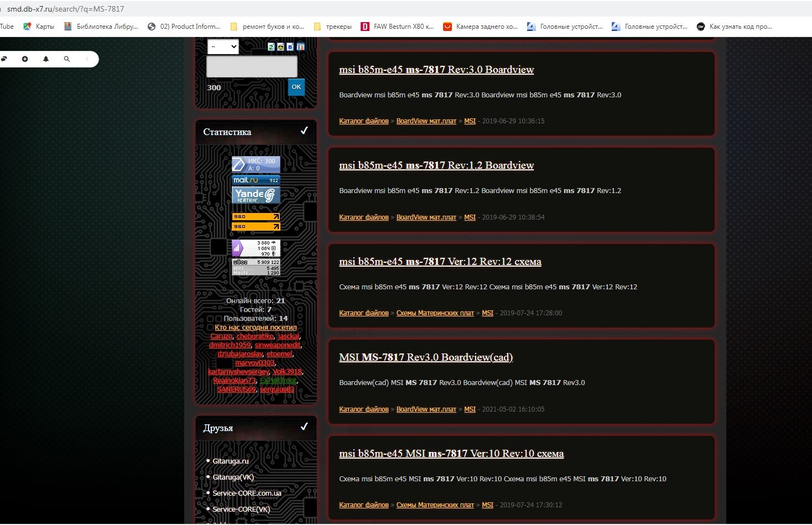Open Схемы Материнских плат in Ver:12 card
Image resolution: width=812 pixels, height=525 pixels.
pyautogui.click(x=435, y=313)
